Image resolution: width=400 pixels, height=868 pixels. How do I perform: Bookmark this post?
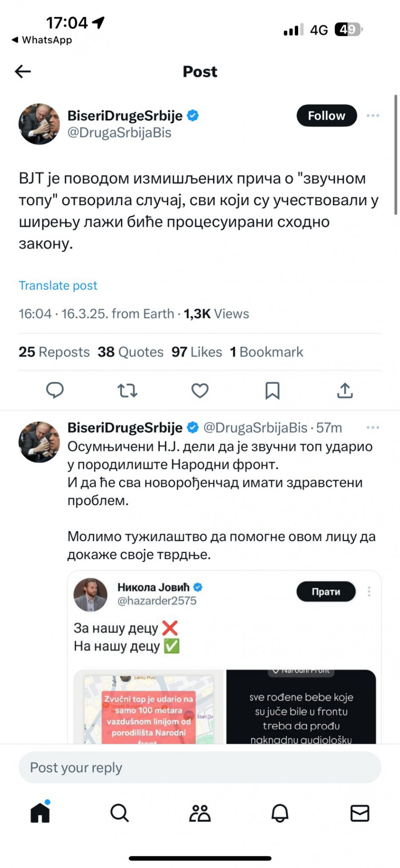[x=272, y=390]
